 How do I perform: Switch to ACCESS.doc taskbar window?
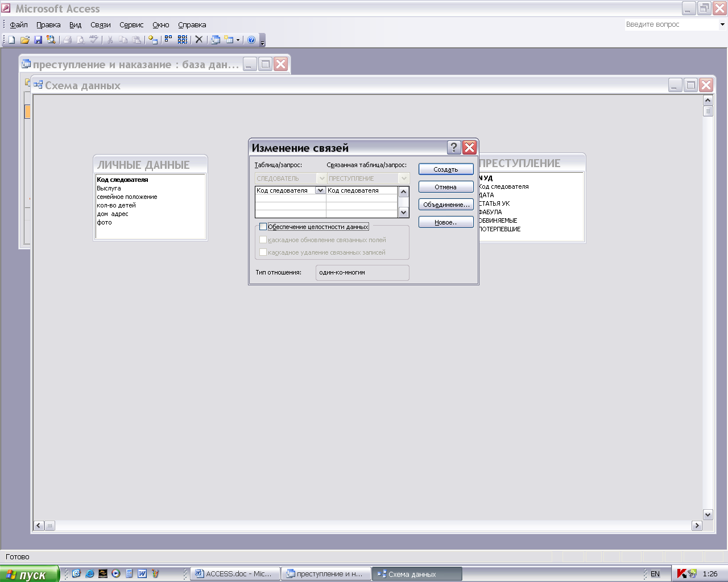[235, 574]
